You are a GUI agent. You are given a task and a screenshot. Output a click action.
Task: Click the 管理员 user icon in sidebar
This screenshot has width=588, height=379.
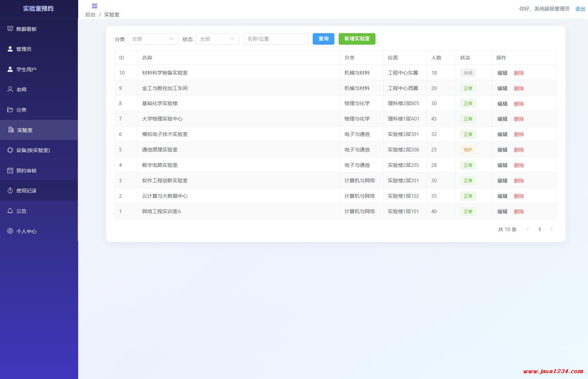10,49
